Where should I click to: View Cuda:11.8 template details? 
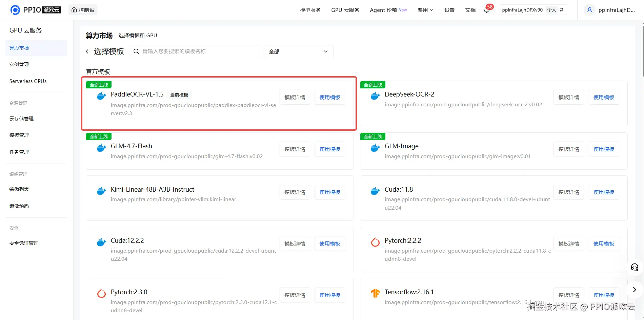pyautogui.click(x=569, y=192)
